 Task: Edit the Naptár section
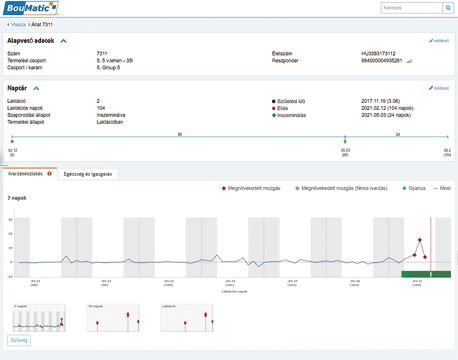coord(439,88)
